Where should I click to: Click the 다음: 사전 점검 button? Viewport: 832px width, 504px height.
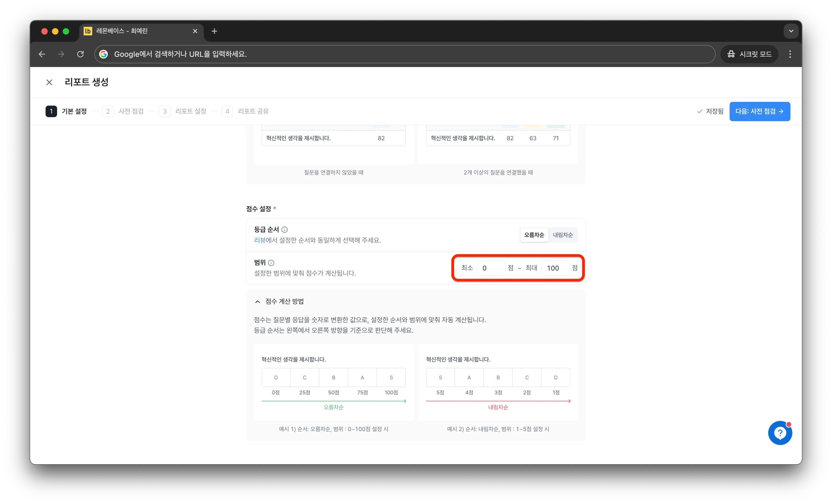(759, 111)
